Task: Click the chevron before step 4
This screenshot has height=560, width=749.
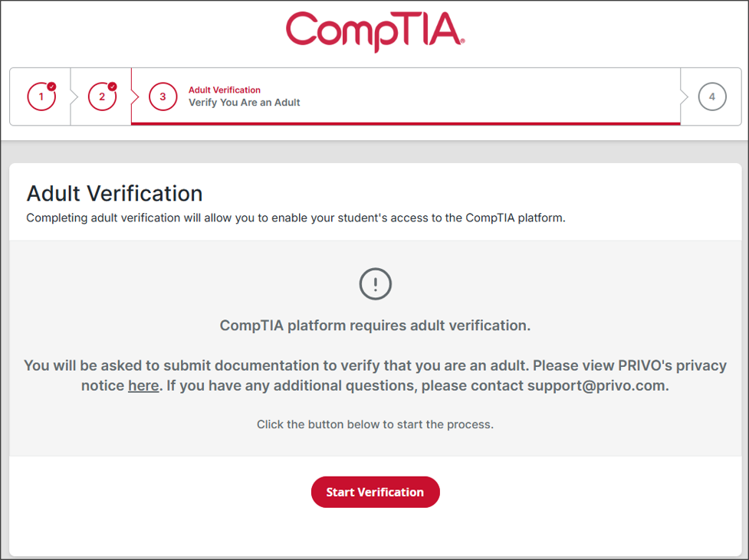Action: (x=684, y=97)
